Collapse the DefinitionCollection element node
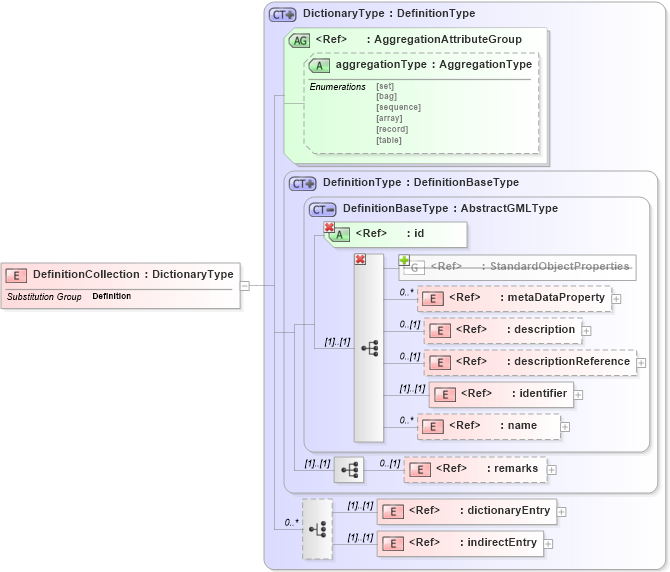Screen dimensions: 670x572 [x=245, y=285]
